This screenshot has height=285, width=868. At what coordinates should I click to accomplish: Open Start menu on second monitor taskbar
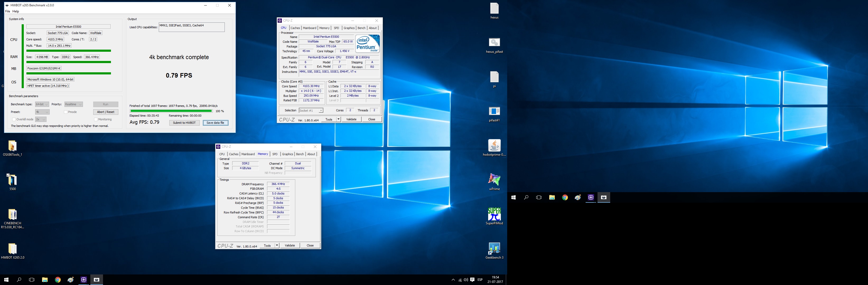pyautogui.click(x=514, y=197)
